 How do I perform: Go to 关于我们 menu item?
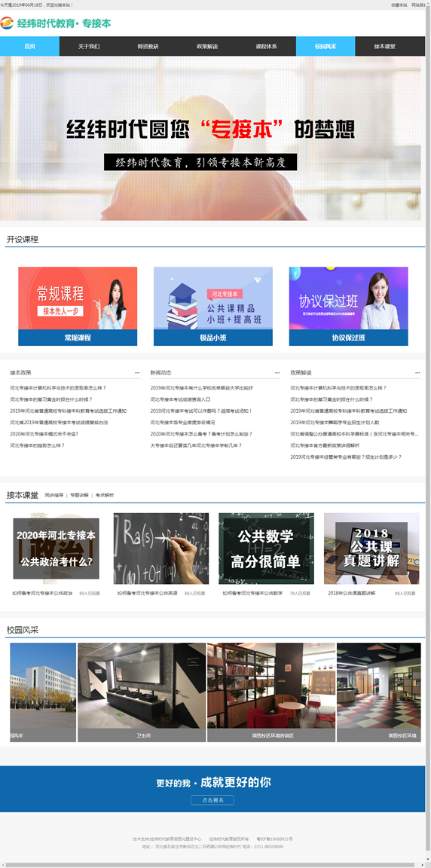pyautogui.click(x=88, y=47)
